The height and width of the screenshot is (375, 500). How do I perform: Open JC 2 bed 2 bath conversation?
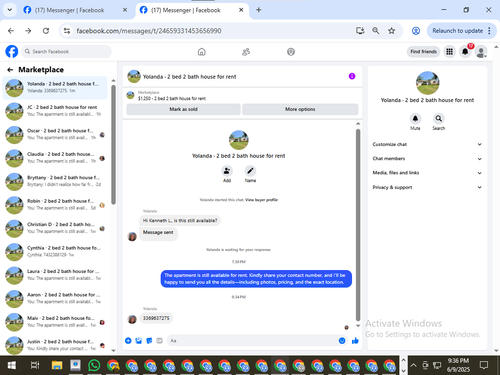[55, 111]
